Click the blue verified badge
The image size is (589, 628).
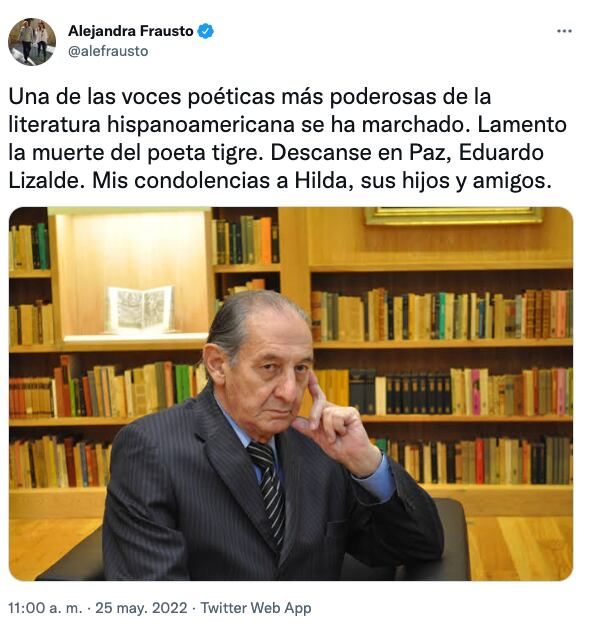coord(206,31)
